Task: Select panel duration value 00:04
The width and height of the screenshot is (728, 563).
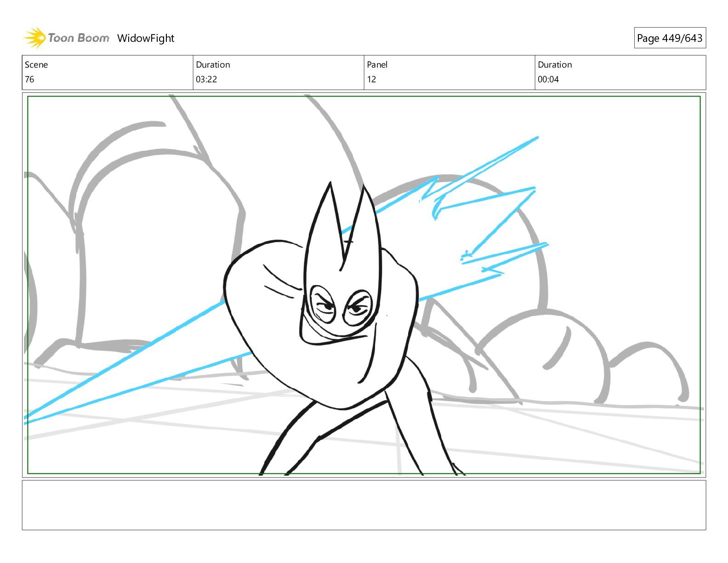Action: (x=548, y=79)
